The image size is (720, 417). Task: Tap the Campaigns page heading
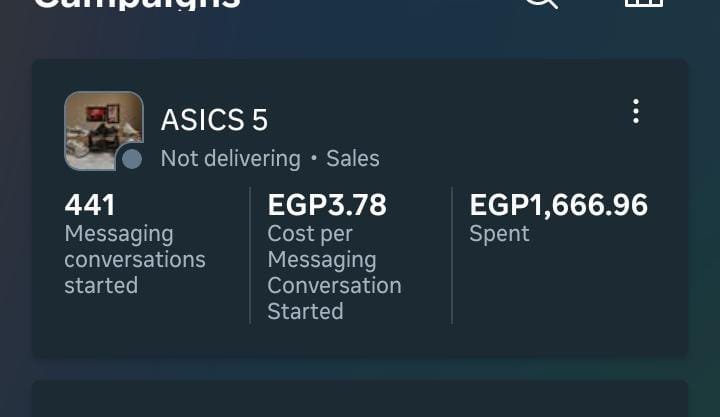tap(137, 4)
